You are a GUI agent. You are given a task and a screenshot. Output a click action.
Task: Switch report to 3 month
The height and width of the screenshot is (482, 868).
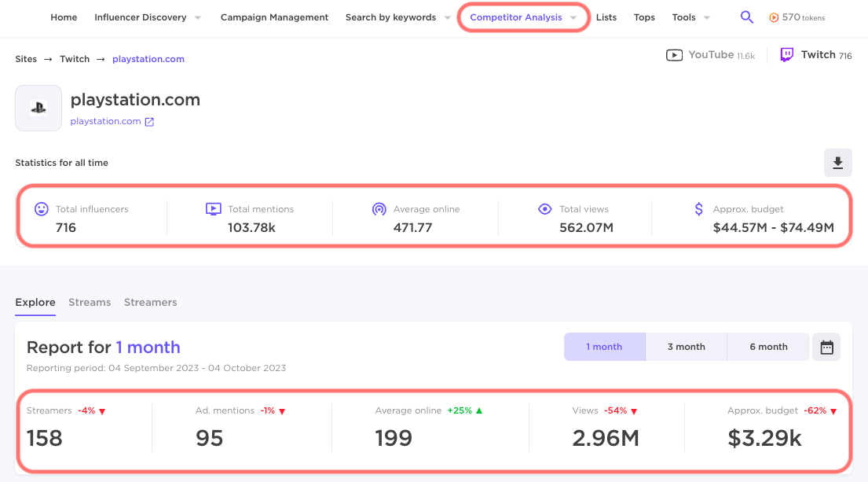[686, 347]
